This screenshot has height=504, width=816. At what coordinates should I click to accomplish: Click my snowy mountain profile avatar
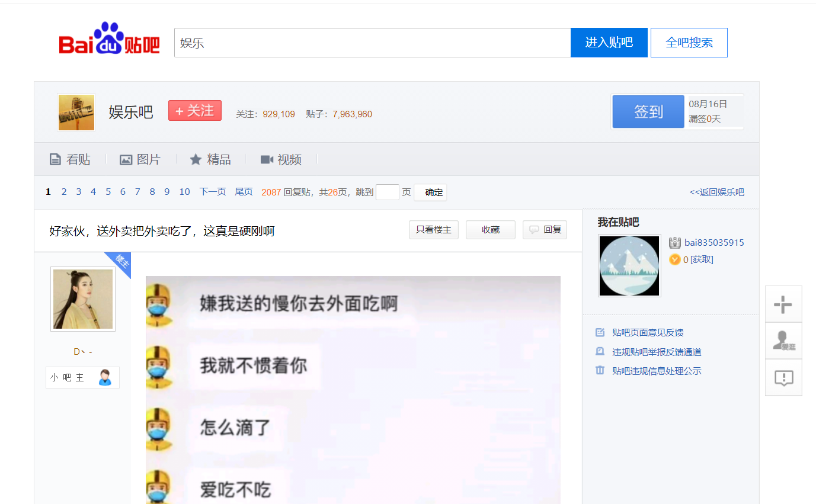point(629,266)
